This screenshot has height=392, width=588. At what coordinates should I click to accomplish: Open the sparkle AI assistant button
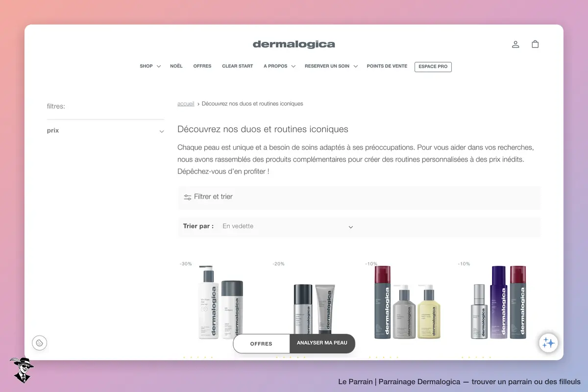tap(548, 343)
